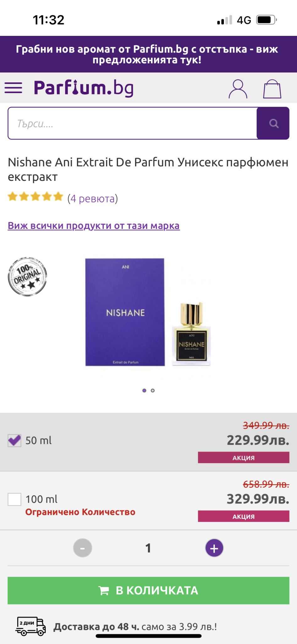Open the hamburger menu
Screen dimensions: 297x644
coord(13,88)
